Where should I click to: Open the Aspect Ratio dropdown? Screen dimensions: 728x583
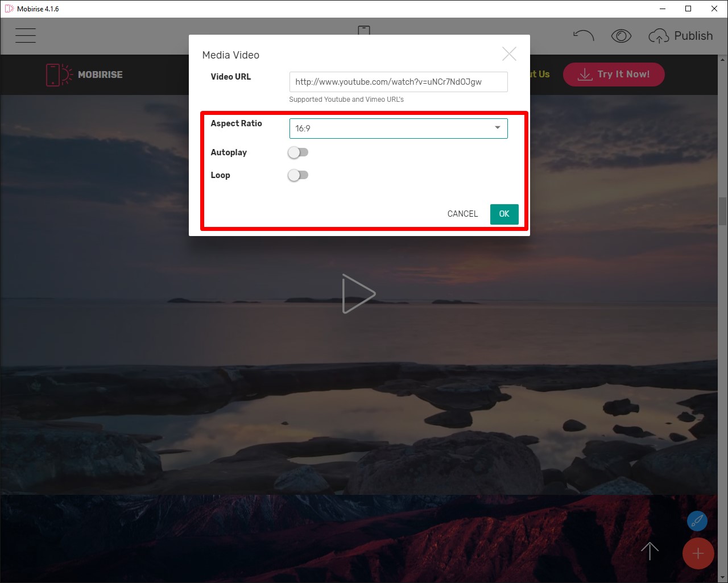pos(398,128)
